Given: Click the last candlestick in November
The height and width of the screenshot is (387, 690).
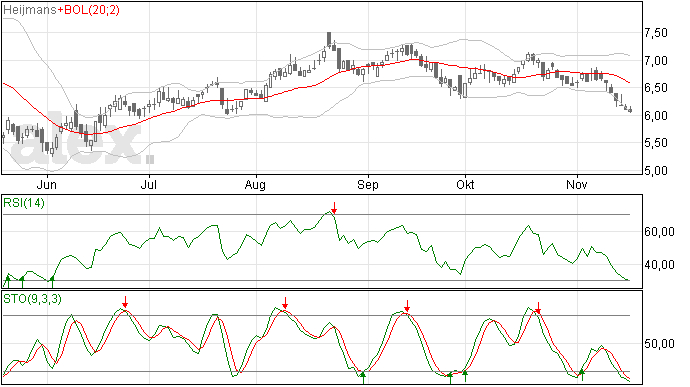Looking at the screenshot, I should coord(631,110).
